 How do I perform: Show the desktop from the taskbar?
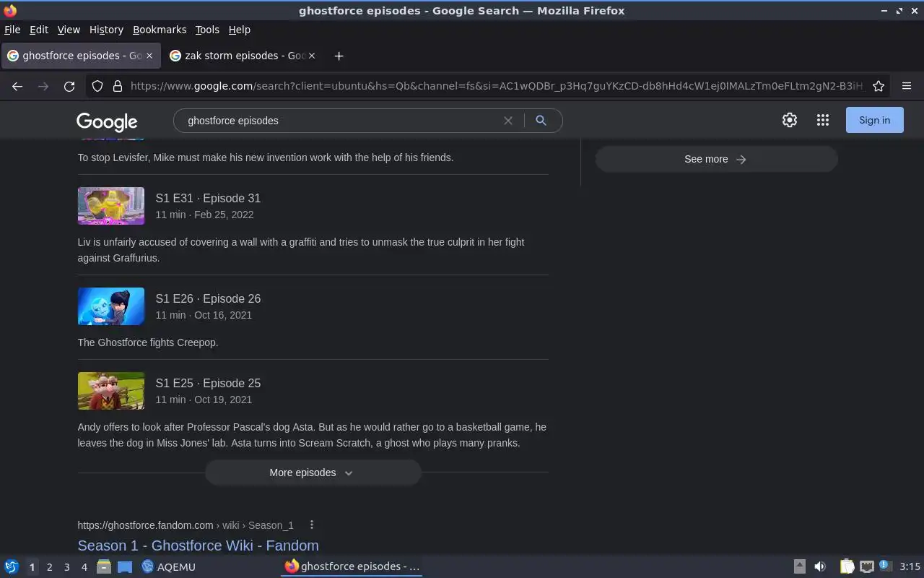coord(125,566)
